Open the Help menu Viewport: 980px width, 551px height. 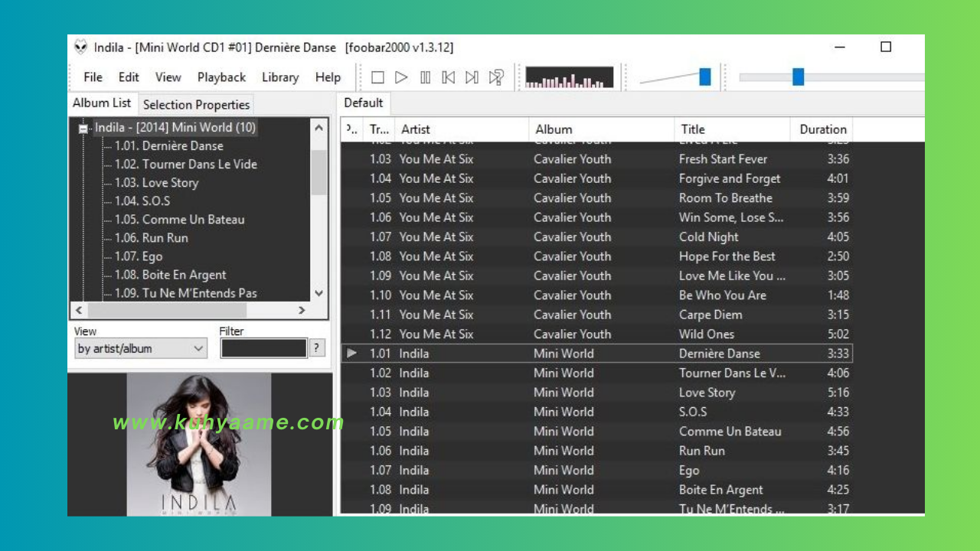pyautogui.click(x=328, y=77)
